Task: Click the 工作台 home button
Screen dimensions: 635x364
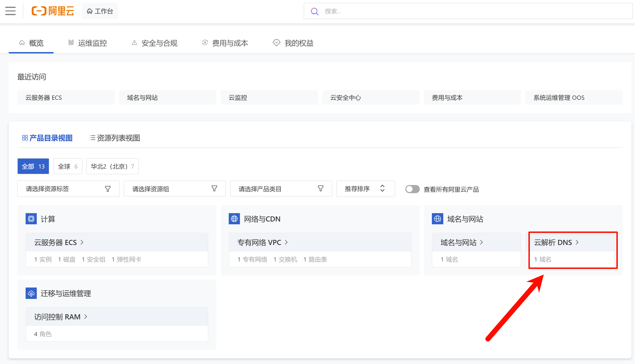Action: click(x=100, y=11)
